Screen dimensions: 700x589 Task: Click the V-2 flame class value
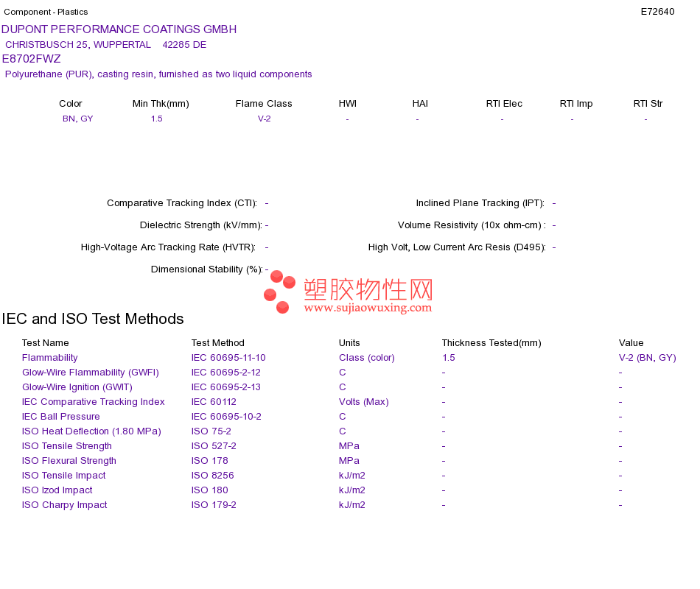click(265, 119)
